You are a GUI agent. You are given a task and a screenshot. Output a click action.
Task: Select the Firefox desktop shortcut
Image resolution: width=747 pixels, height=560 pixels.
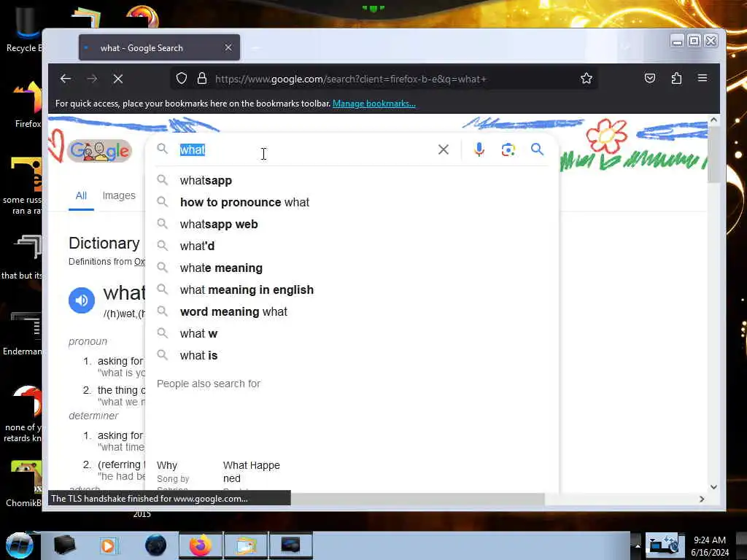[x=27, y=105]
